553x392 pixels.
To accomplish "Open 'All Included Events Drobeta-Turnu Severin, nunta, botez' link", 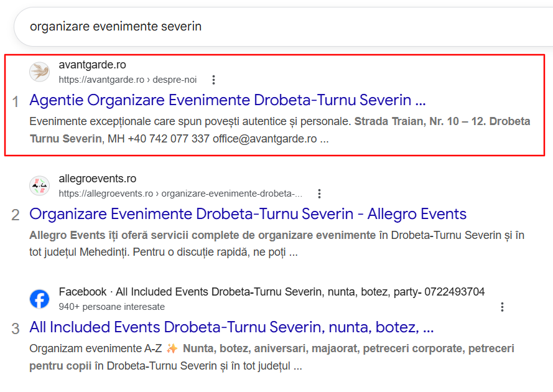I will pyautogui.click(x=231, y=327).
